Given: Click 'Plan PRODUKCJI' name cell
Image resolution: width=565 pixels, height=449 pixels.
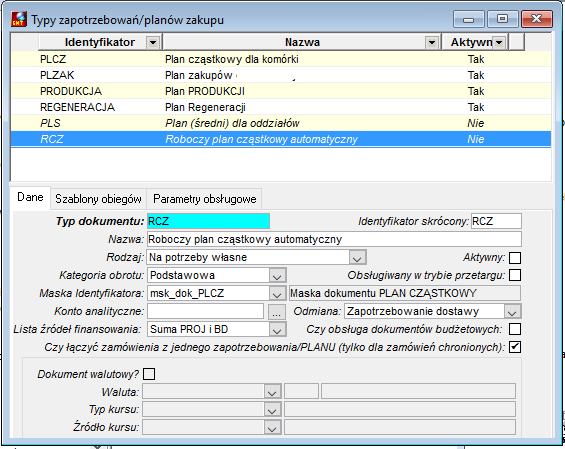Looking at the screenshot, I should click(205, 91).
